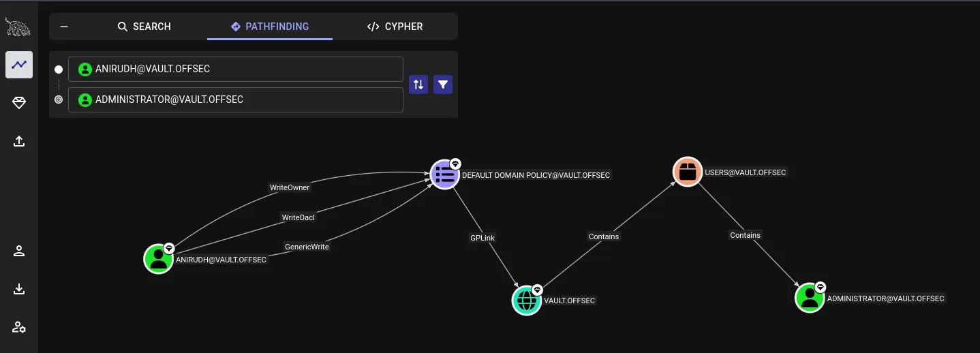Select the USERS container node
This screenshot has width=980, height=353.
point(688,172)
